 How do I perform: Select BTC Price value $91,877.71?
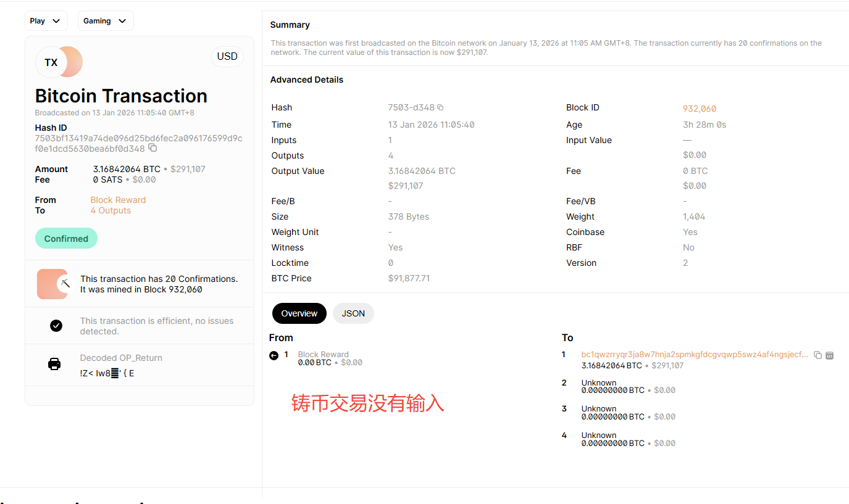(x=409, y=278)
